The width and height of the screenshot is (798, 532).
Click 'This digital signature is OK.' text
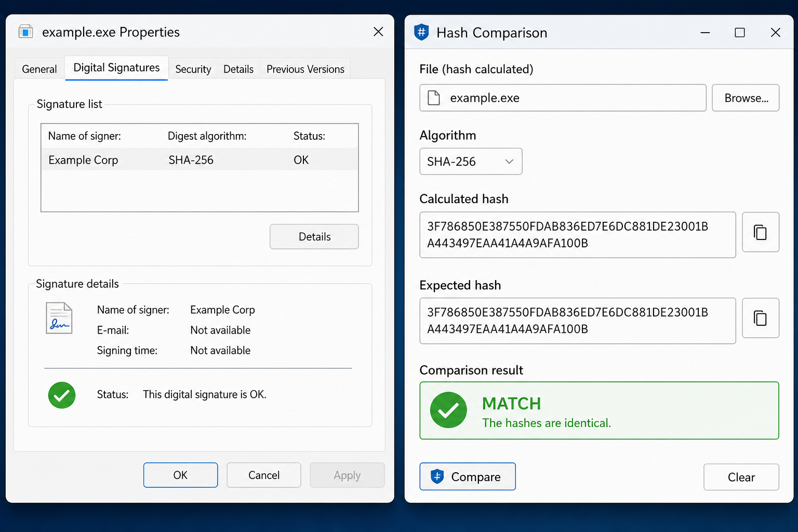(205, 394)
